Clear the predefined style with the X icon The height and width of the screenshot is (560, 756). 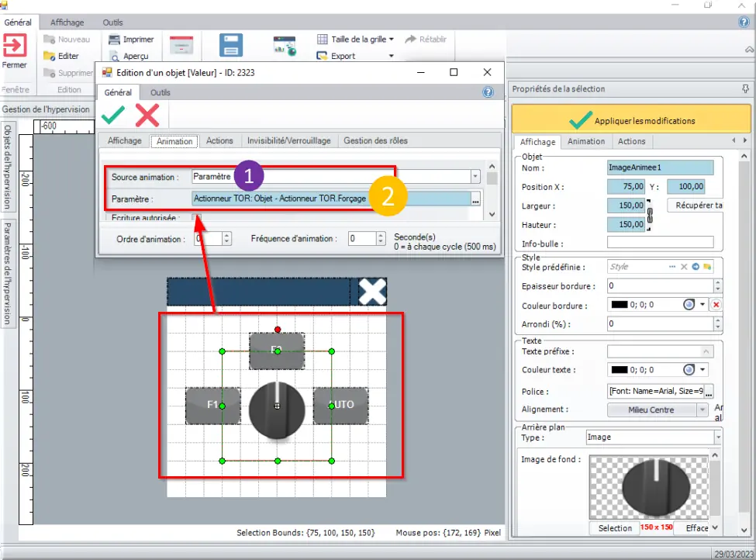[x=684, y=267]
